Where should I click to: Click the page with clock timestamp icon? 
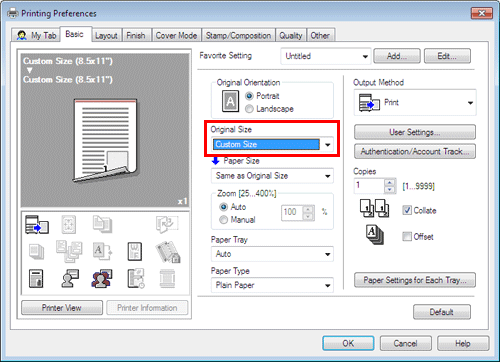[x=136, y=279]
